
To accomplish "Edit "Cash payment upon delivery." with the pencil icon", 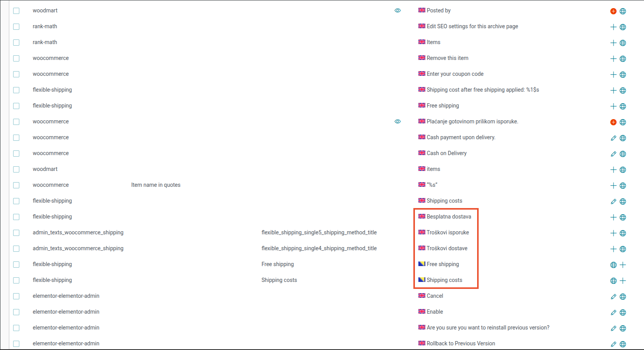I will pos(613,138).
